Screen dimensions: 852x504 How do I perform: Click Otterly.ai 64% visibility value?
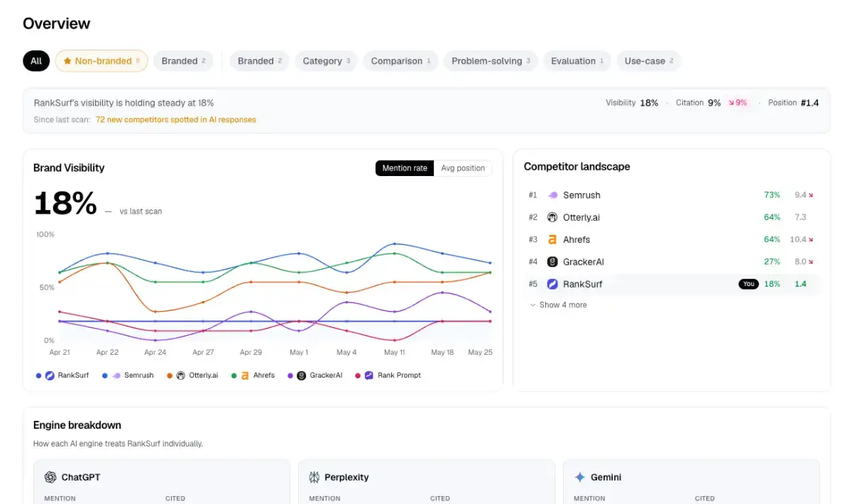[x=772, y=217]
